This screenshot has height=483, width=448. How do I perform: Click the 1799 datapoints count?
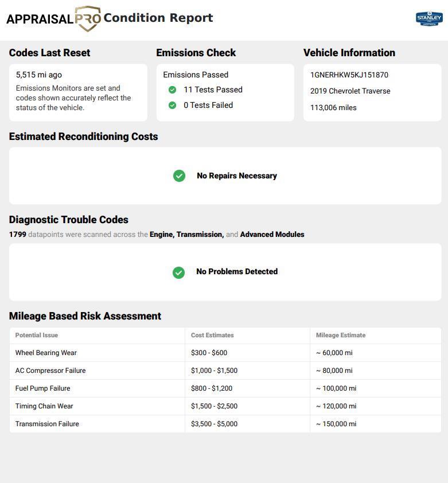click(18, 235)
